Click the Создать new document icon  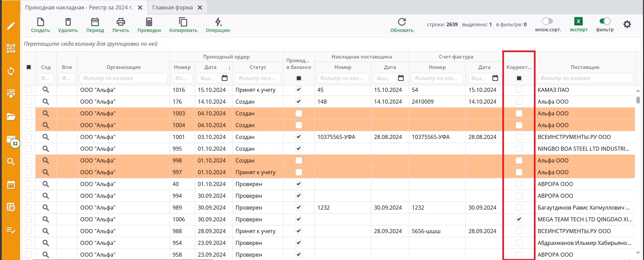(40, 22)
